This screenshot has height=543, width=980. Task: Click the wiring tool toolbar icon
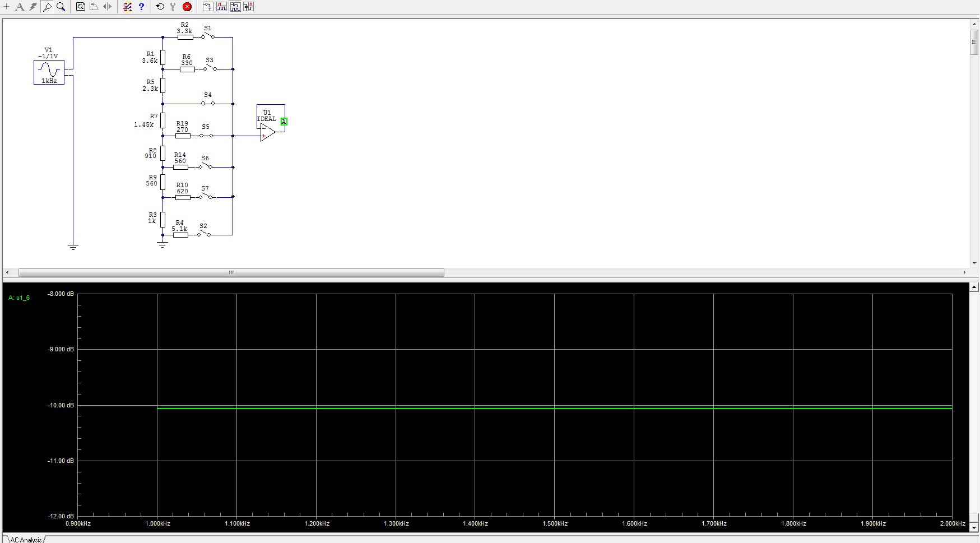point(128,7)
